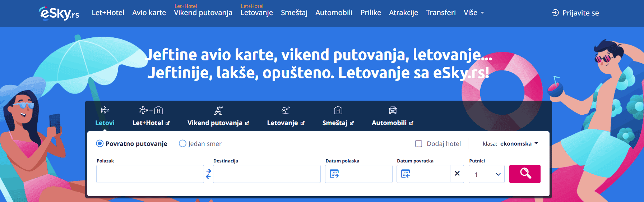644x202 pixels.
Task: Open the Putnici passengers dropdown
Action: coord(487,174)
